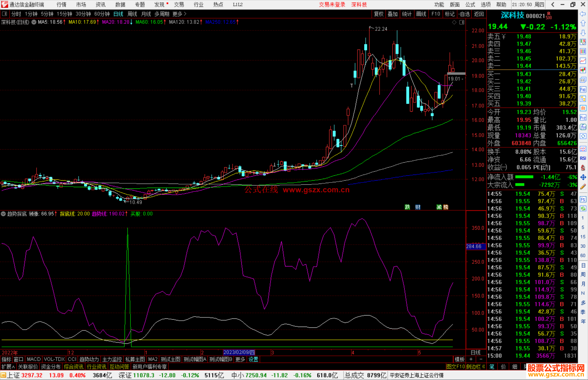Click the candlestick chart sidebar icon
The width and height of the screenshot is (588, 380).
coord(583,70)
